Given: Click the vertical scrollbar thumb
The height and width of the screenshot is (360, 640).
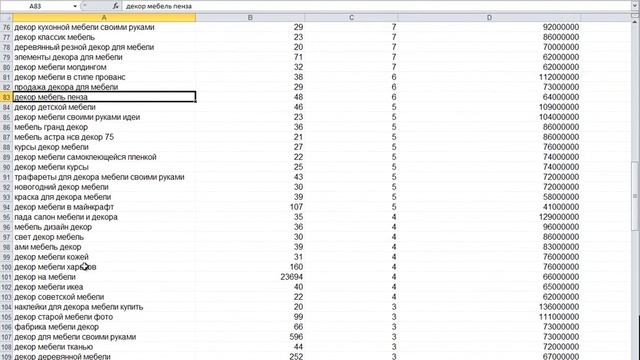Looking at the screenshot, I should tap(635, 196).
